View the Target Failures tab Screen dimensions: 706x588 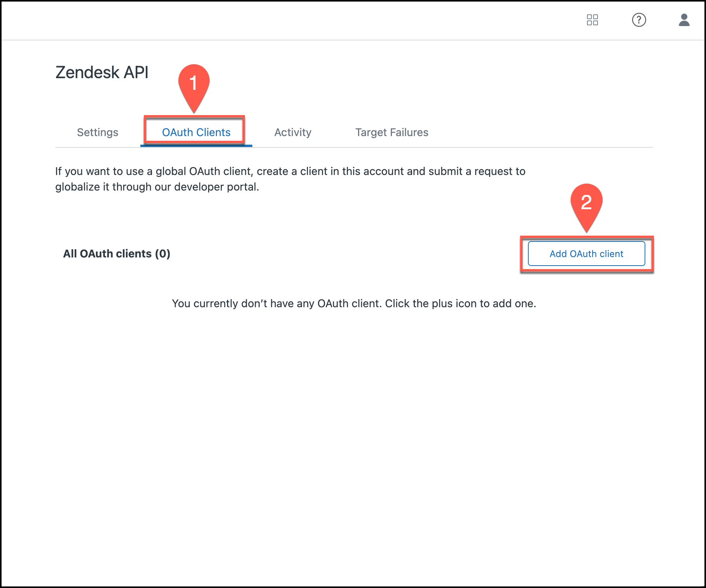coord(391,132)
